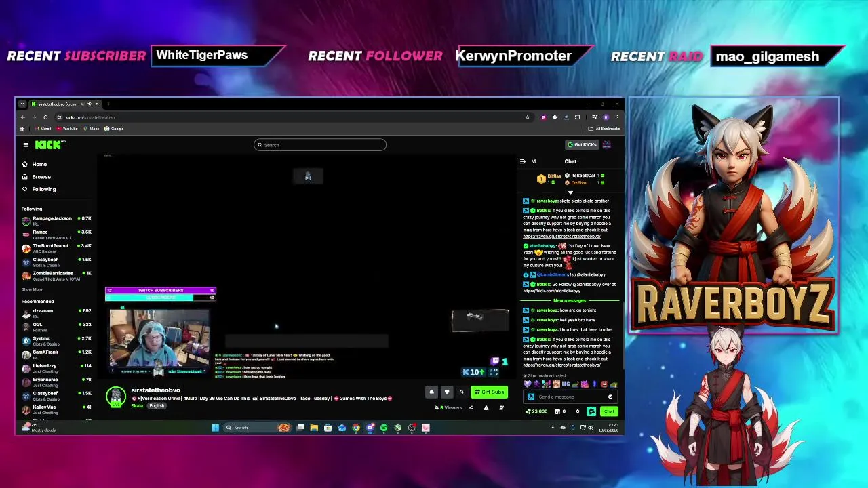
Task: Click the Get KICKs button
Action: [582, 144]
